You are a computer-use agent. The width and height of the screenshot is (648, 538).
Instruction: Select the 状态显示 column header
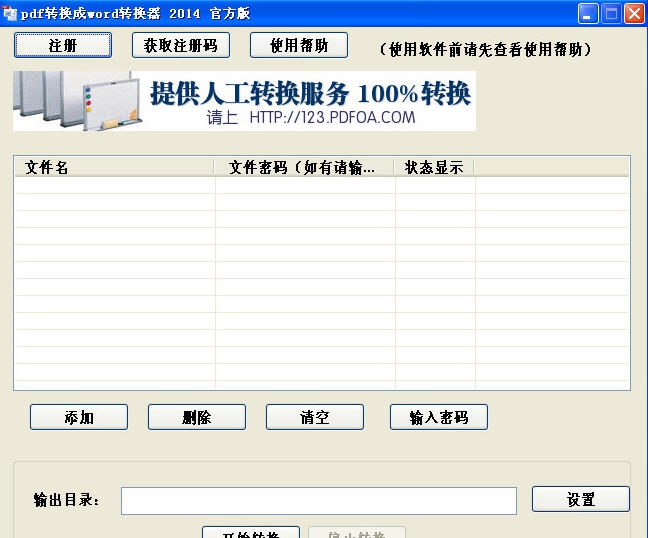(x=434, y=167)
